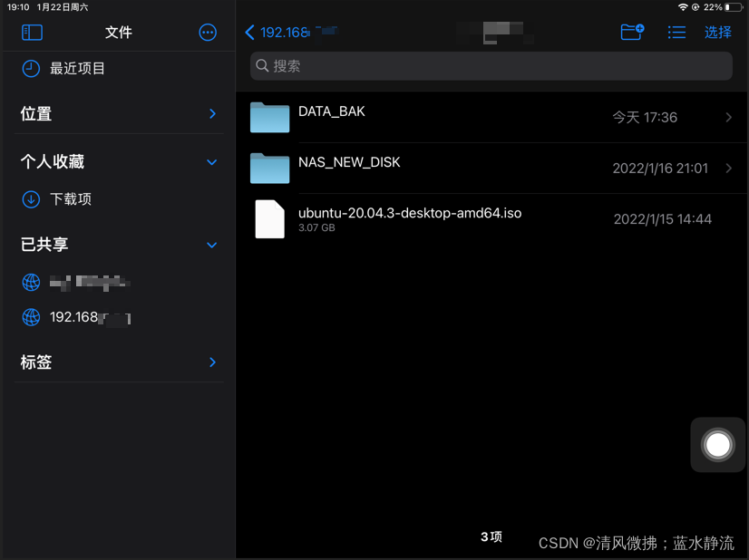Click the 2022/1/16 21:01 date entry
Screen dimensions: 749x560
[660, 169]
